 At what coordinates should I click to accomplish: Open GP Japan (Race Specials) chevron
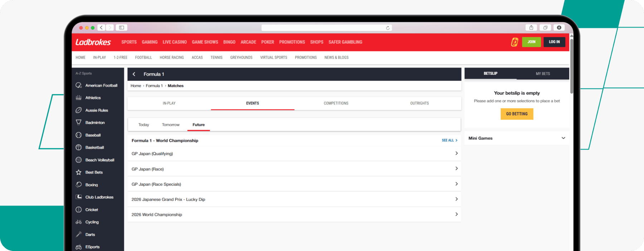(457, 184)
